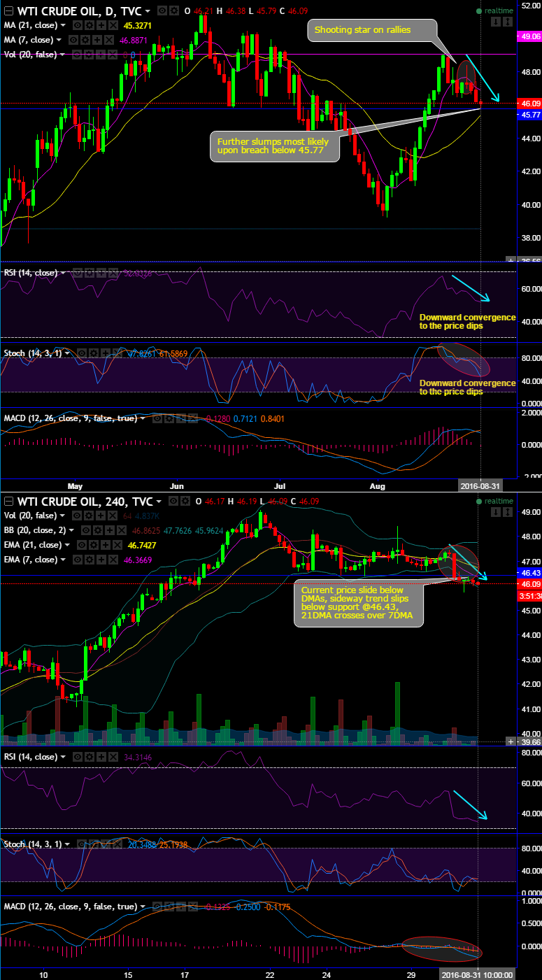542x980 pixels.
Task: Click the 2016-08-31 date label on D chart
Action: (479, 485)
